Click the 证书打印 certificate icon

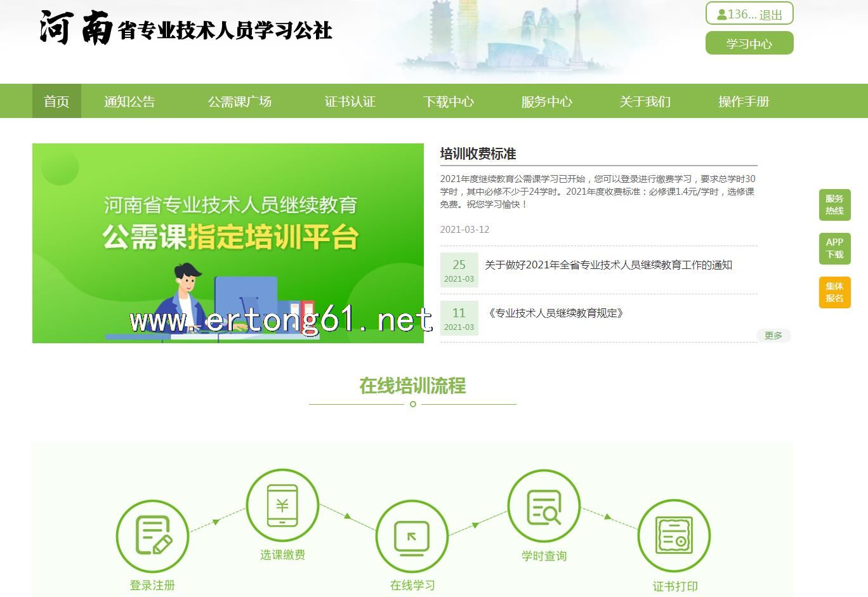click(x=674, y=537)
